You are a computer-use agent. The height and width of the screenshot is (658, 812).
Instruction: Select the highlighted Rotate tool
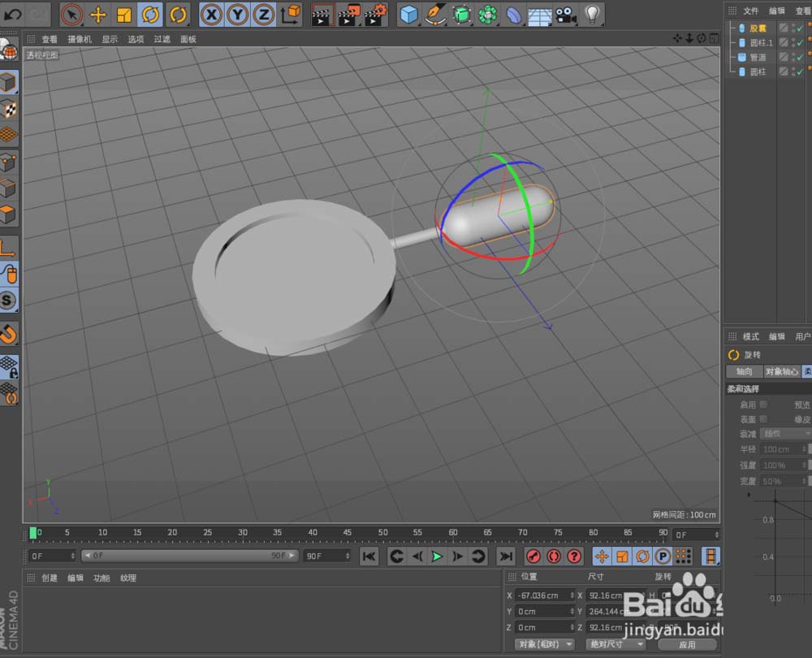pyautogui.click(x=150, y=15)
